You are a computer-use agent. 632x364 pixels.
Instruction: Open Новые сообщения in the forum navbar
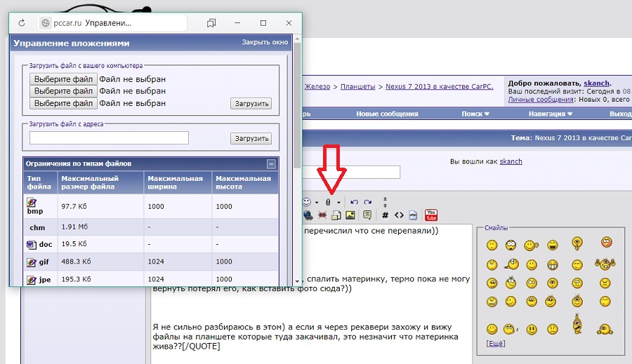[387, 114]
